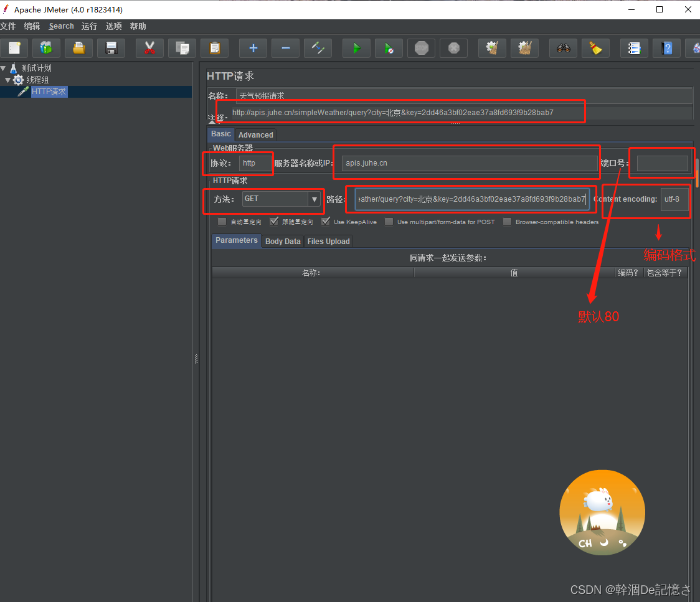Open the 方法 GET dropdown
This screenshot has width=700, height=602.
[315, 199]
